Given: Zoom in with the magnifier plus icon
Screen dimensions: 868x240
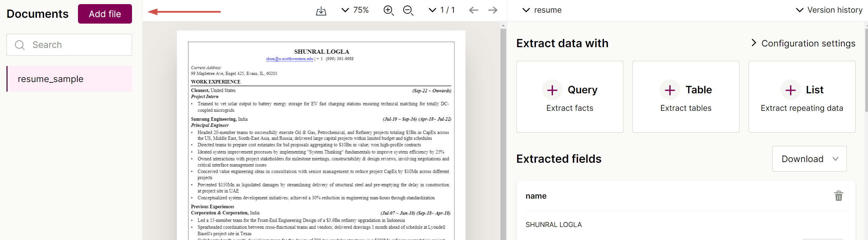Looking at the screenshot, I should (389, 11).
